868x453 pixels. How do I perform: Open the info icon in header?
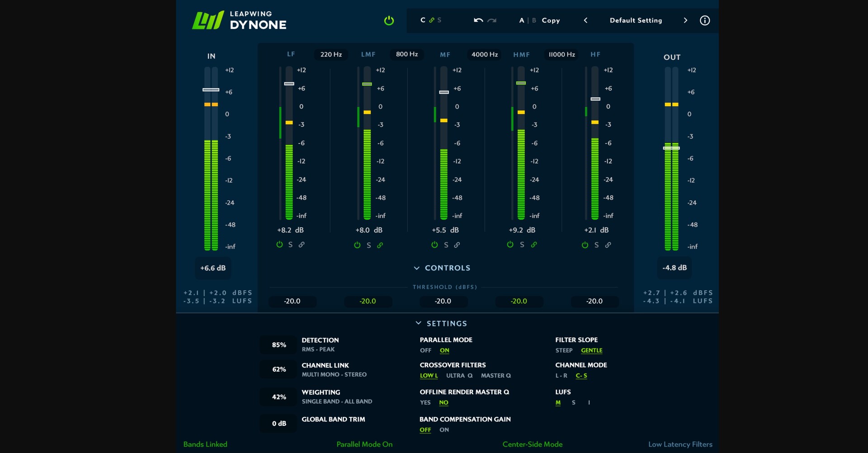(x=704, y=20)
